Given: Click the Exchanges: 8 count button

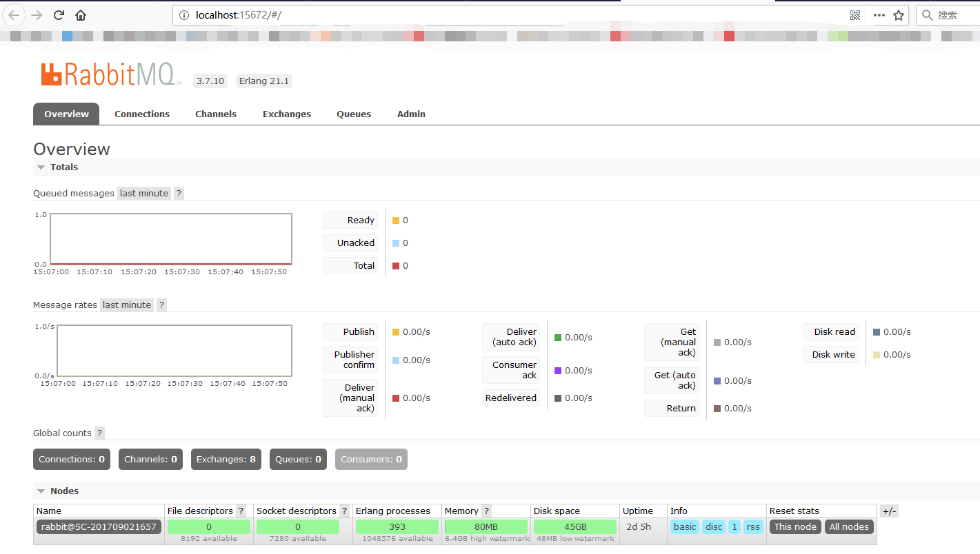Looking at the screenshot, I should coord(226,460).
